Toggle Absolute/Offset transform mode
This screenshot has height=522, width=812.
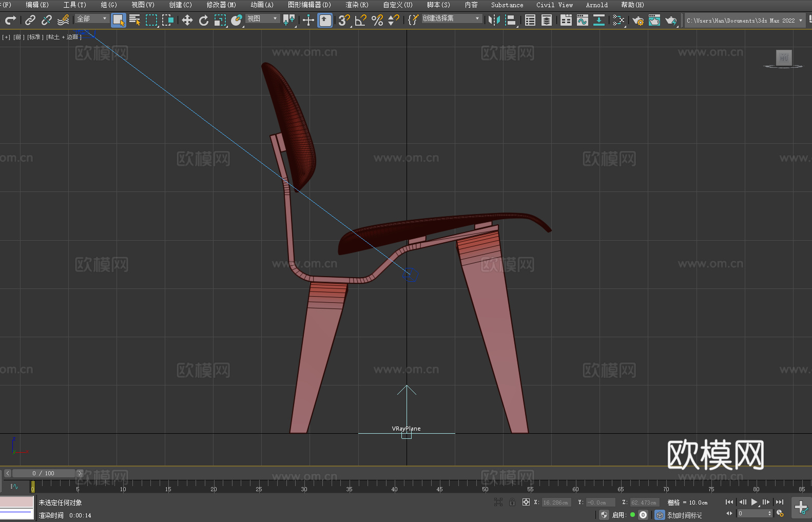pyautogui.click(x=526, y=502)
